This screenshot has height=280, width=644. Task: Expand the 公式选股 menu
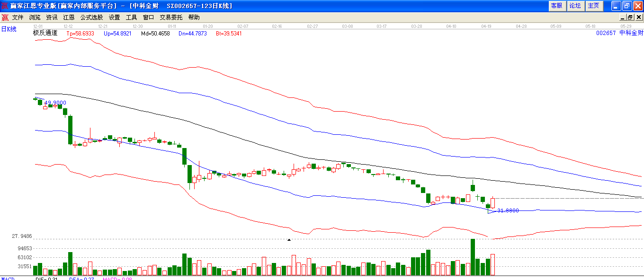pos(91,17)
